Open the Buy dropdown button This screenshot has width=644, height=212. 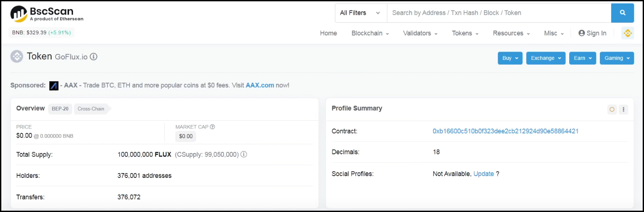point(510,58)
